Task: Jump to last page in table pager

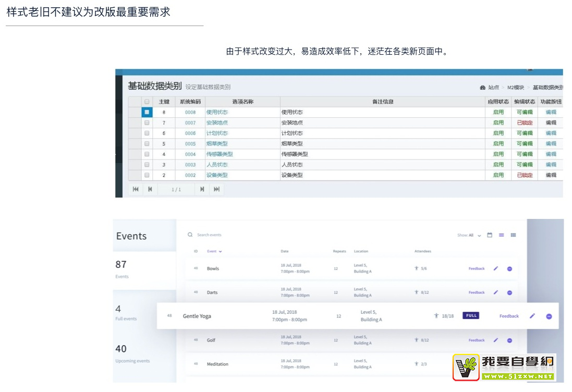Action: tap(216, 189)
